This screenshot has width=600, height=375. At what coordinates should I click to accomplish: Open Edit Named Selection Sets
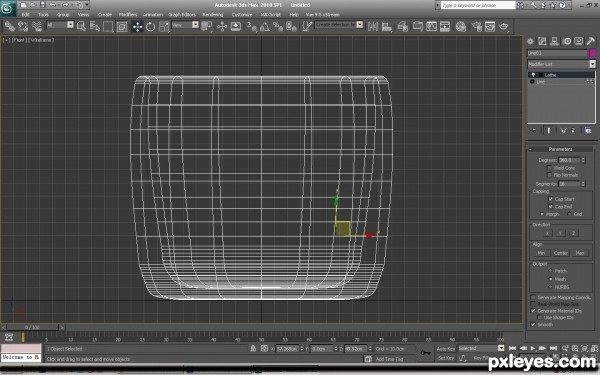pos(307,26)
